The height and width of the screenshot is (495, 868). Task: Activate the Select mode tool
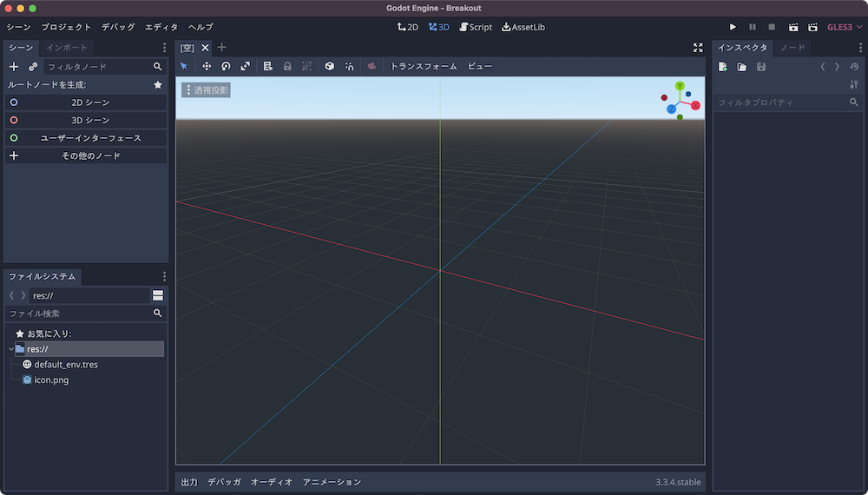click(x=184, y=67)
